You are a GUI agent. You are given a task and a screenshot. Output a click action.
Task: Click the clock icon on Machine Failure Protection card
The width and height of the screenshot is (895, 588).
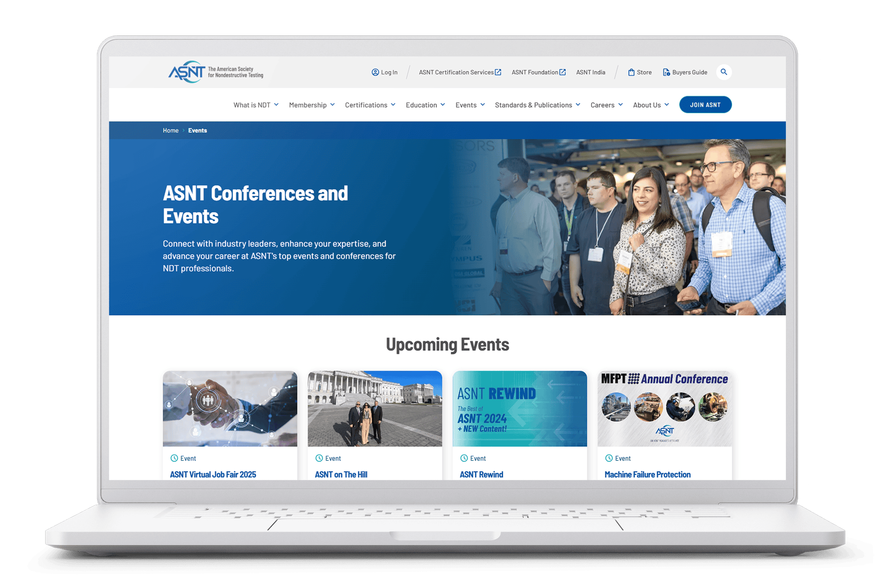click(609, 458)
